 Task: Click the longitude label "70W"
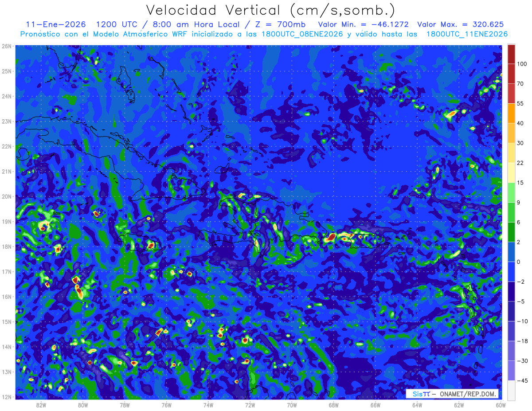point(292,406)
